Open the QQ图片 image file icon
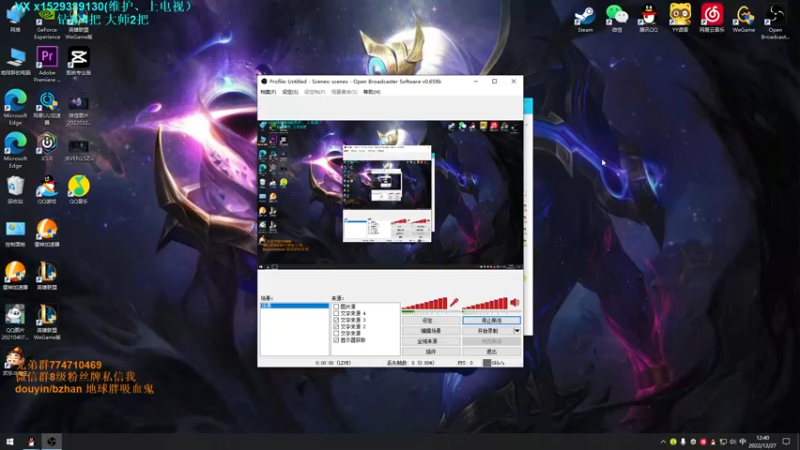This screenshot has height=450, width=800. click(x=15, y=321)
